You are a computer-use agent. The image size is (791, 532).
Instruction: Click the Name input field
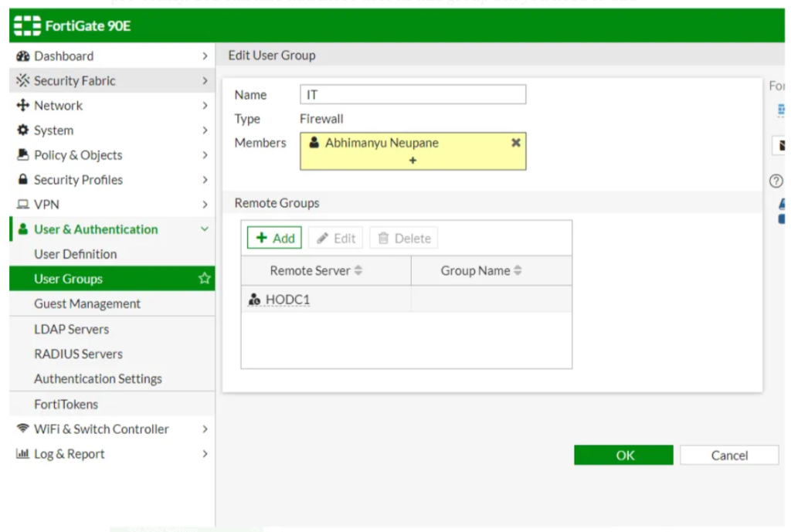click(x=412, y=94)
